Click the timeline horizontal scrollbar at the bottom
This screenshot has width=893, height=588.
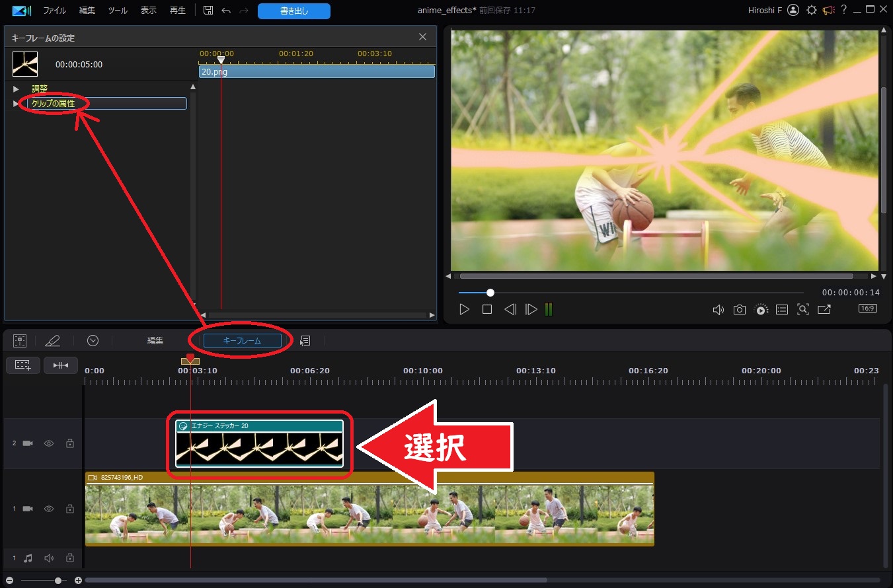click(316, 580)
